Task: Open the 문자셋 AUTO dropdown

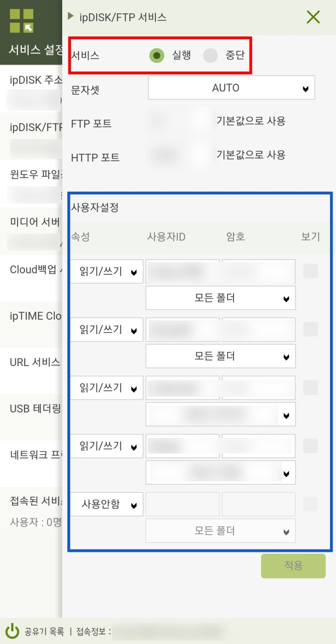Action: click(x=231, y=87)
